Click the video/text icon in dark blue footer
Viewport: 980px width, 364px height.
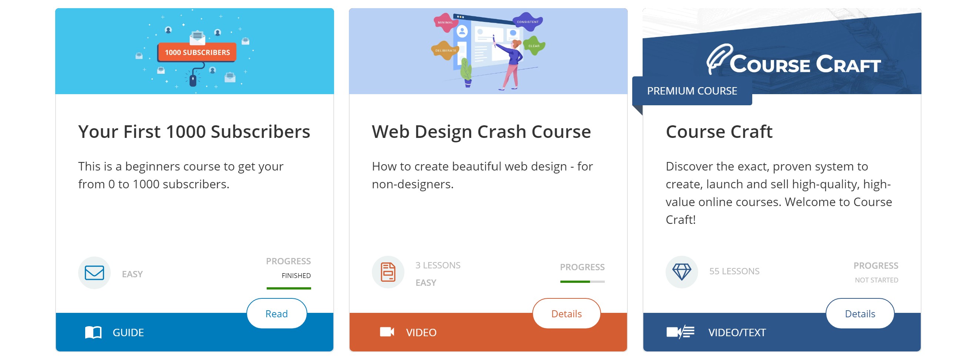[x=680, y=332]
